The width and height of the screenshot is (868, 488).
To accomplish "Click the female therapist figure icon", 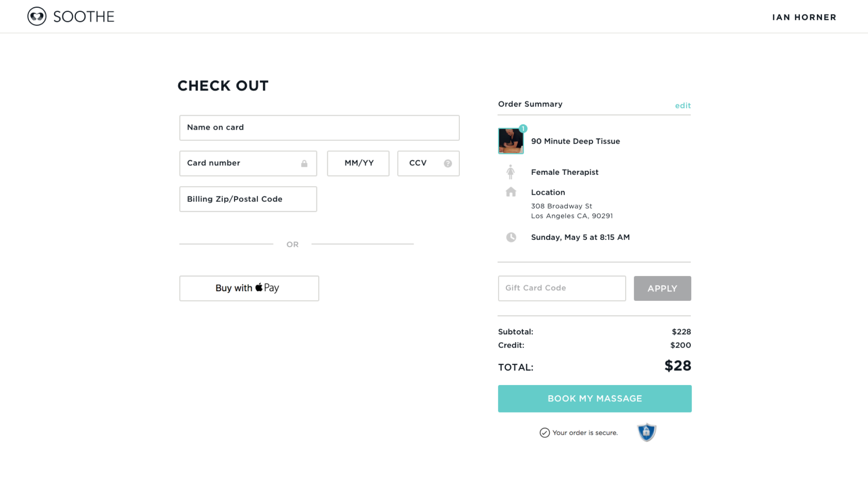I will tap(511, 172).
